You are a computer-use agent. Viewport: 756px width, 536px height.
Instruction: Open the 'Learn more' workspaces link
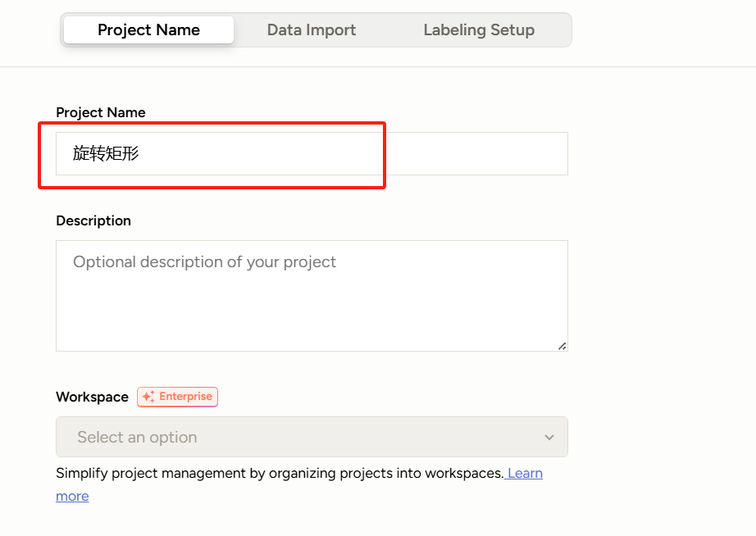525,473
